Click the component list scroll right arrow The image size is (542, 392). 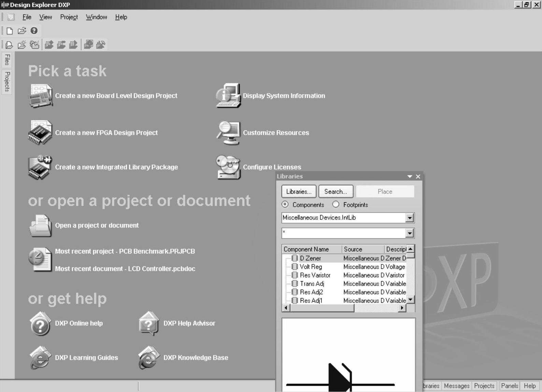point(402,308)
